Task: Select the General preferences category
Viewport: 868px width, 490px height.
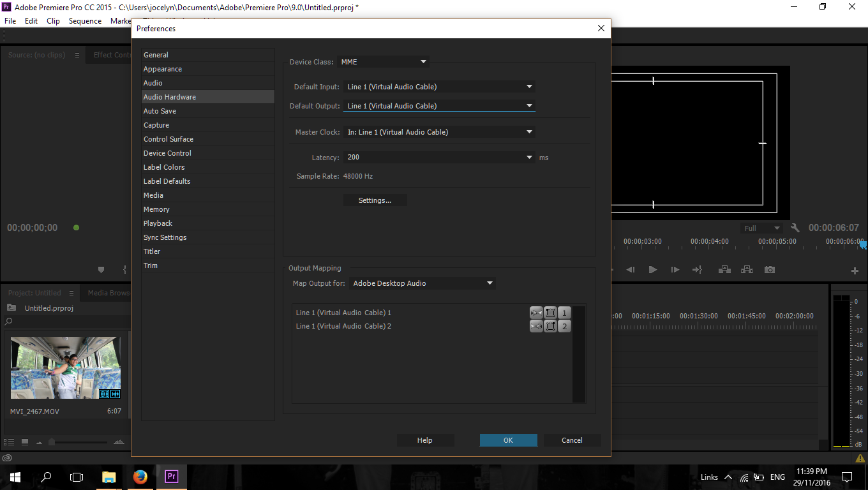Action: (x=208, y=55)
